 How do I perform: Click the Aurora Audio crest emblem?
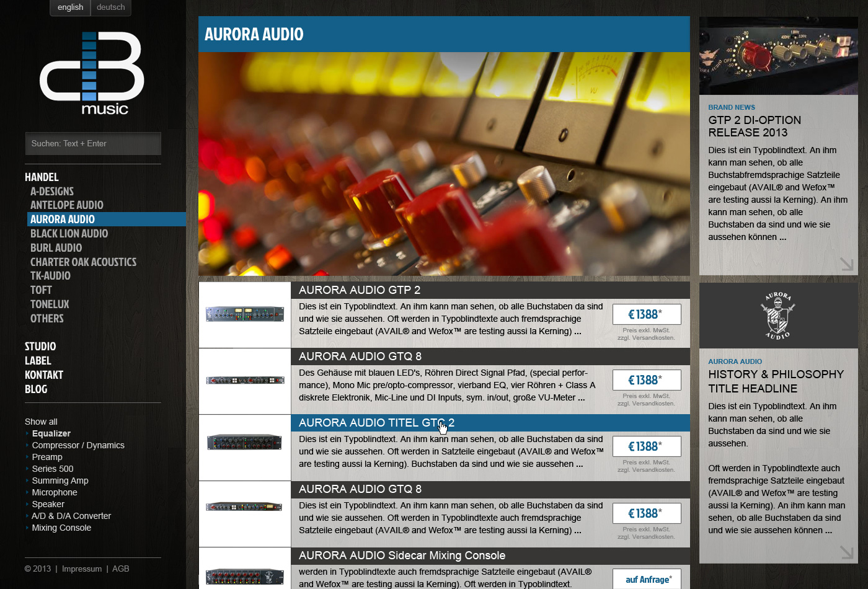(778, 316)
